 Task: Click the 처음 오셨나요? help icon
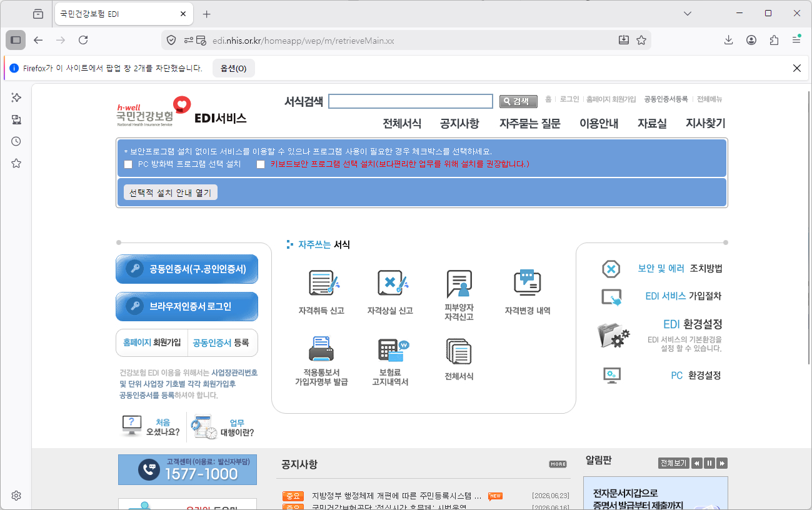point(132,426)
